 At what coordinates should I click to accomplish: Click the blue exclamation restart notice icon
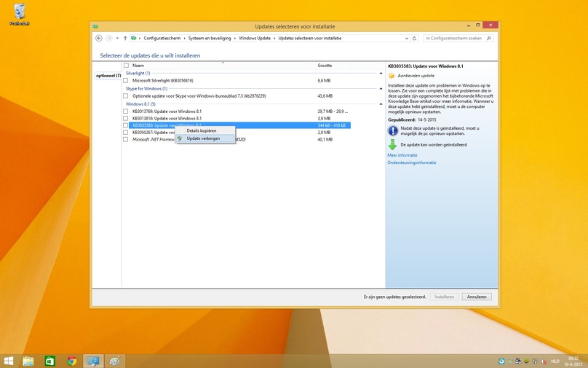click(x=393, y=130)
